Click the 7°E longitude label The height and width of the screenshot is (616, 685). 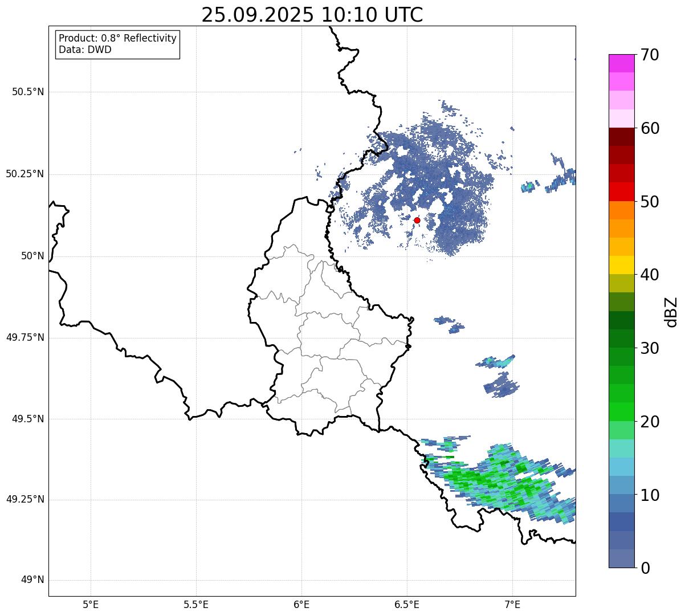512,604
